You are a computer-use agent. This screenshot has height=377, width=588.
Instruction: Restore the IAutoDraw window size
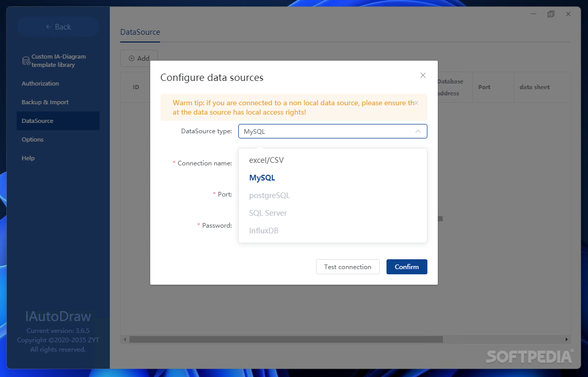pos(551,14)
